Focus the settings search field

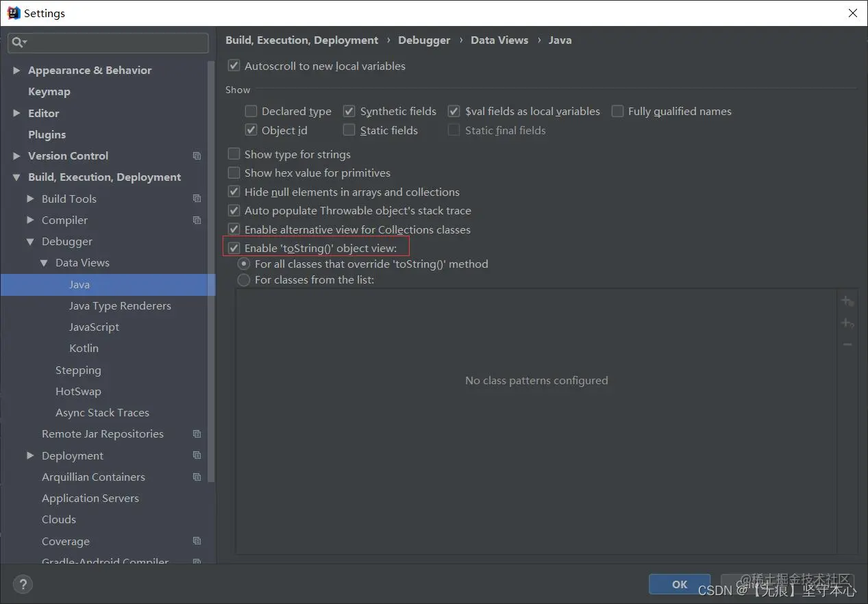[108, 42]
